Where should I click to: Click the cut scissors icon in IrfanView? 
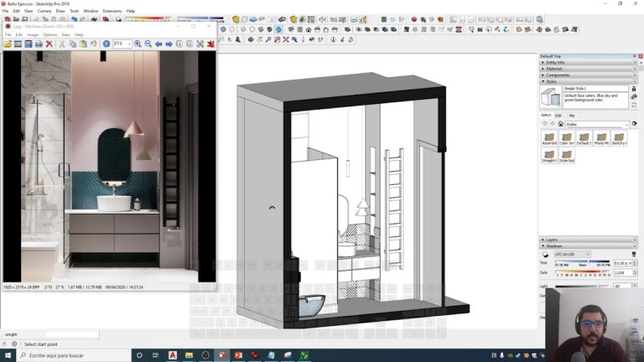pyautogui.click(x=62, y=44)
